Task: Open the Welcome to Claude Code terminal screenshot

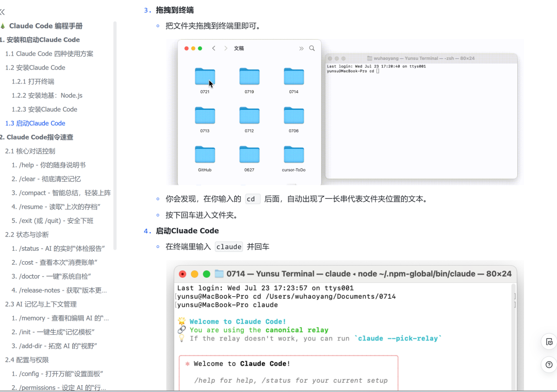Action: click(345, 326)
